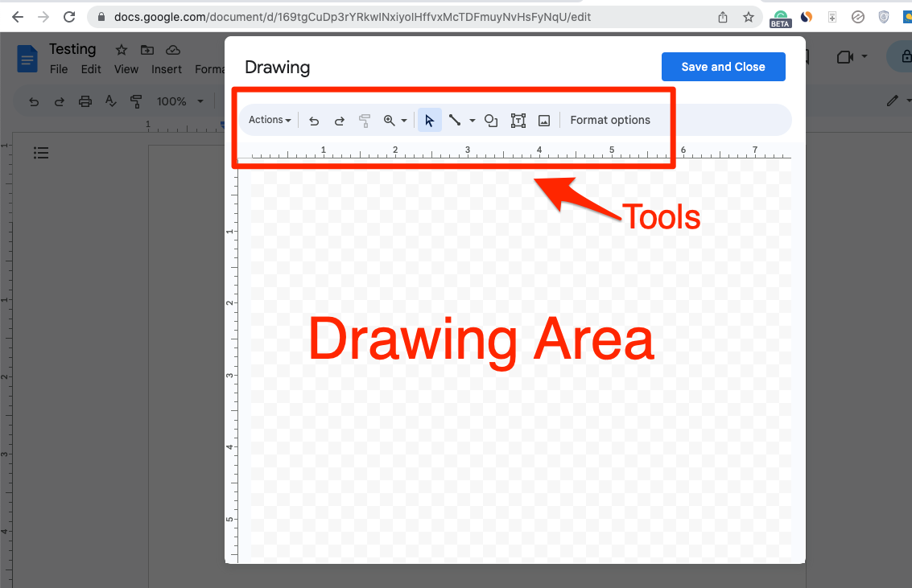Open the BETA browser extension icon
Image resolution: width=912 pixels, height=588 pixels.
click(x=780, y=17)
